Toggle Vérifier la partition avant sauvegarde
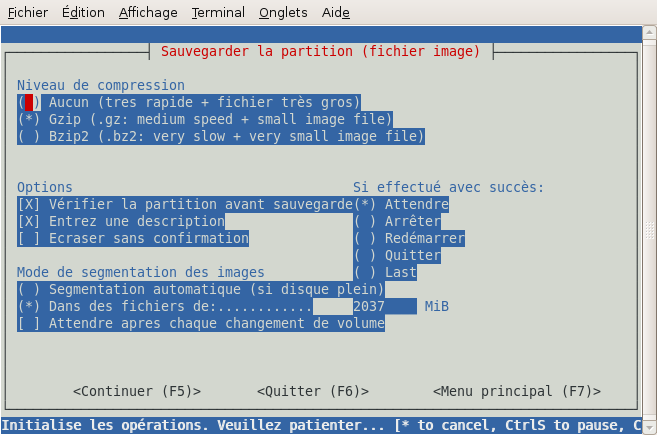This screenshot has height=435, width=657. [185, 205]
